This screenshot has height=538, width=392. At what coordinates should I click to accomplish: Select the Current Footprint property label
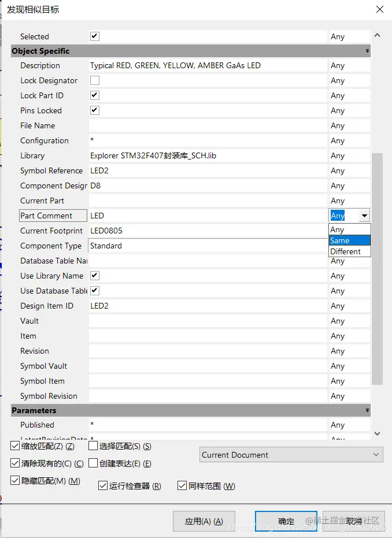[x=51, y=231]
